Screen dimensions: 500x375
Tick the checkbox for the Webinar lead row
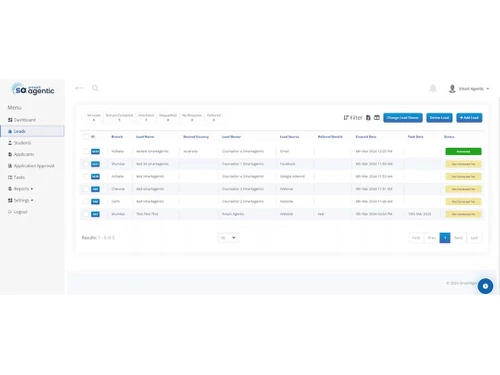(86, 189)
